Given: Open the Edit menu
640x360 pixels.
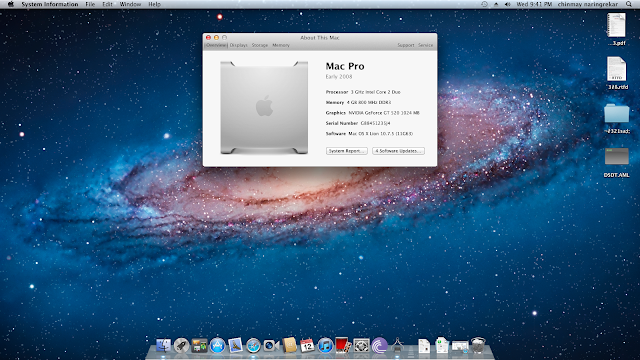Looking at the screenshot, I should pyautogui.click(x=107, y=4).
